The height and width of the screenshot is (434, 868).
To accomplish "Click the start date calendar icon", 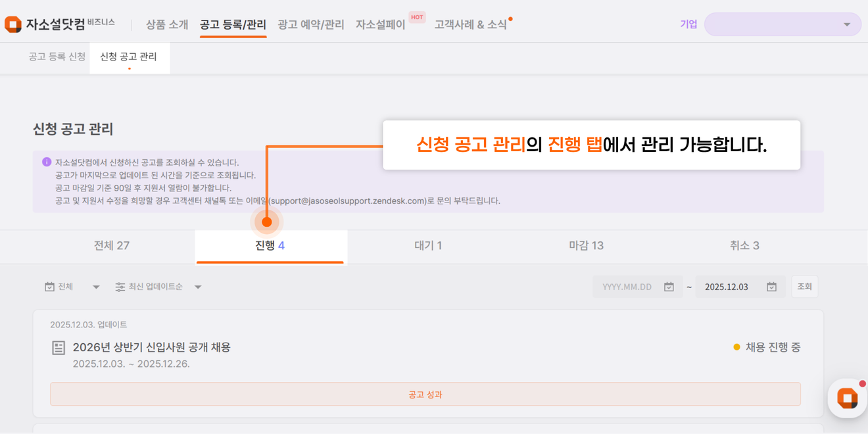I will (669, 287).
